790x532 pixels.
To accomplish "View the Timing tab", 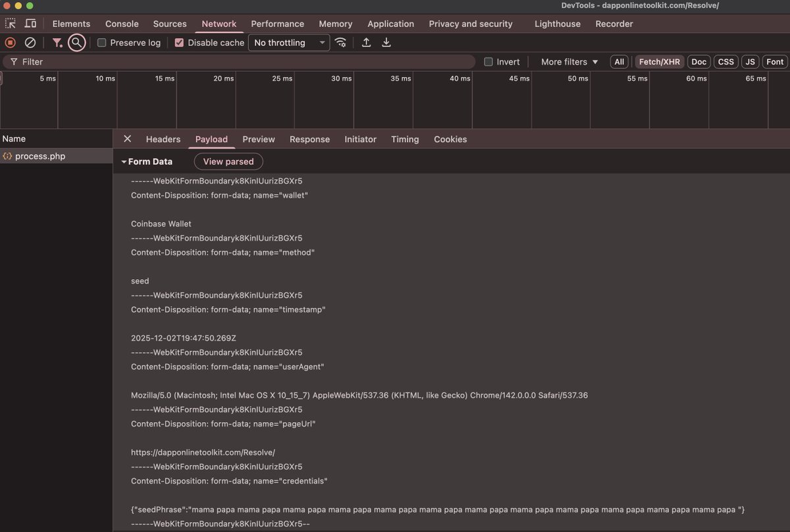I will [x=405, y=139].
